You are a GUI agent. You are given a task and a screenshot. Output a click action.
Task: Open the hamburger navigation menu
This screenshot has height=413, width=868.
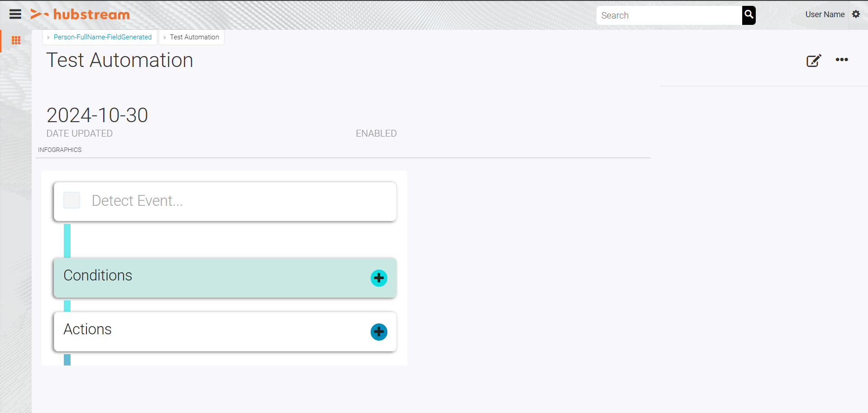point(15,14)
